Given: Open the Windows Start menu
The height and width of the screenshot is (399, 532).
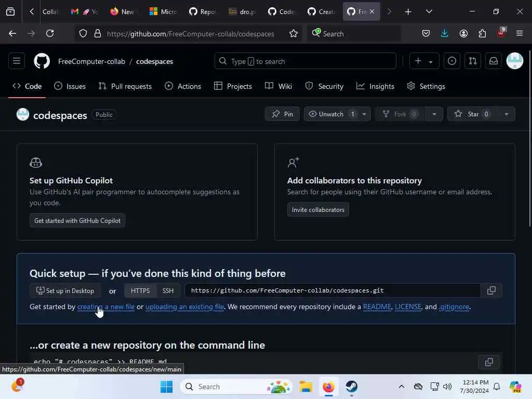Looking at the screenshot, I should 166,387.
